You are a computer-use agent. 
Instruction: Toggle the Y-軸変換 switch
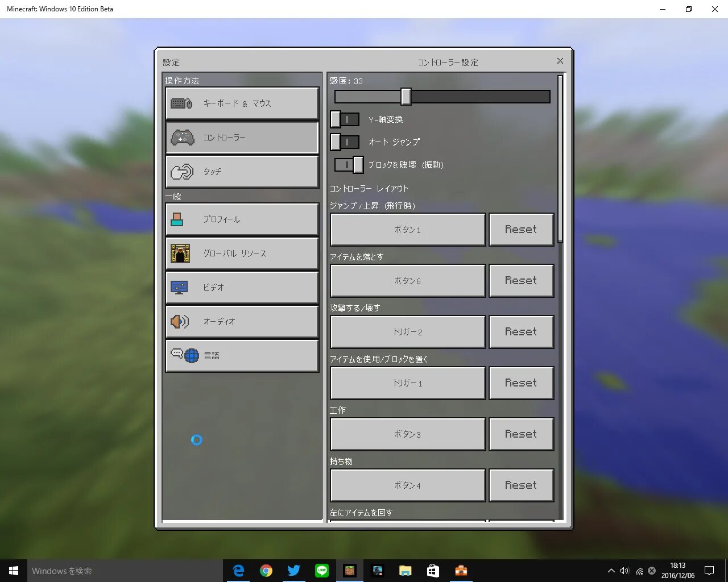(x=345, y=119)
